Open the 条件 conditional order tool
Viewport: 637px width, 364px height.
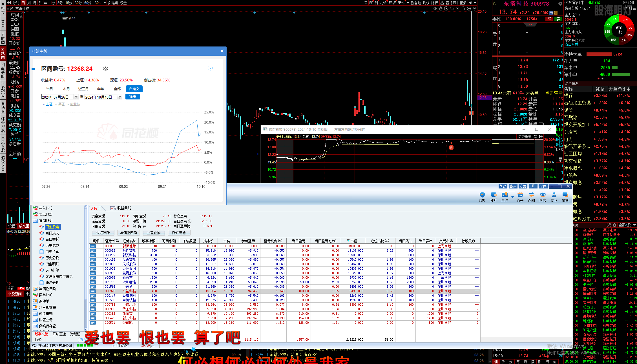tap(505, 197)
